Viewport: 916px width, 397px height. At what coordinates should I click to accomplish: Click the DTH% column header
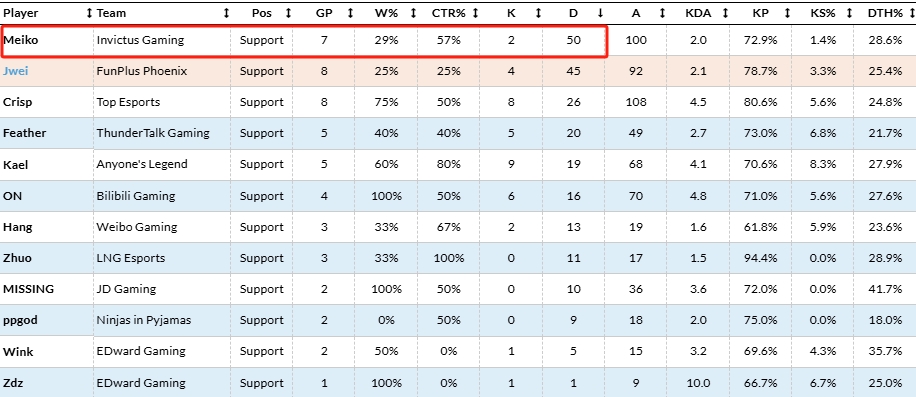click(885, 13)
